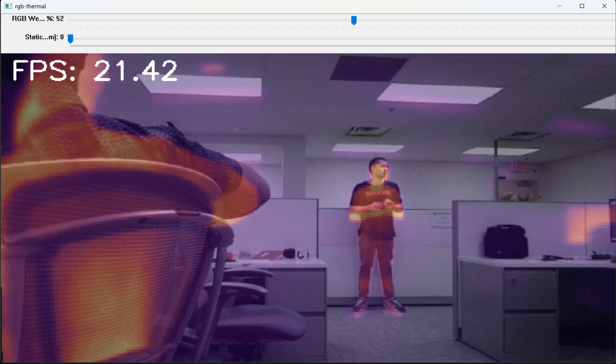The height and width of the screenshot is (364, 616).
Task: Click the rgb-thermal title bar text
Action: pyautogui.click(x=30, y=6)
